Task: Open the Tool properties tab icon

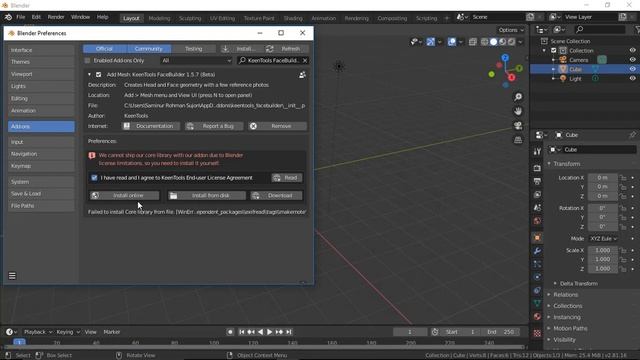Action: 537,151
